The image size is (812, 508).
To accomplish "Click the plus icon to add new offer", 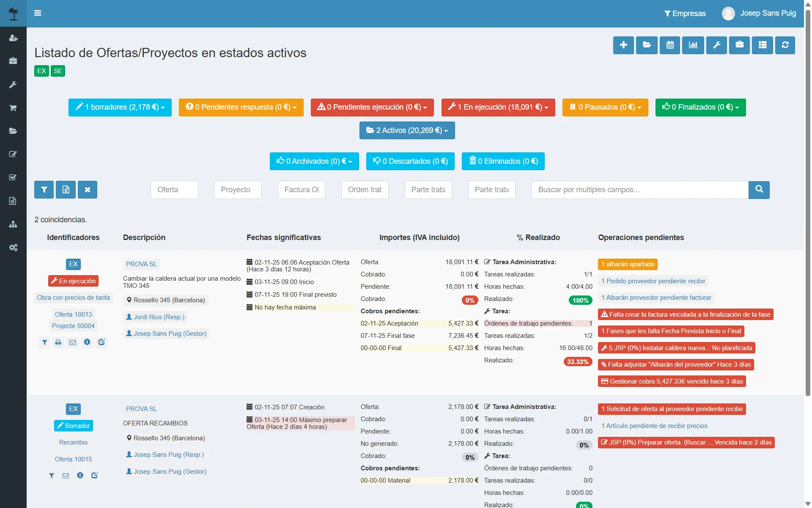I will click(x=623, y=45).
